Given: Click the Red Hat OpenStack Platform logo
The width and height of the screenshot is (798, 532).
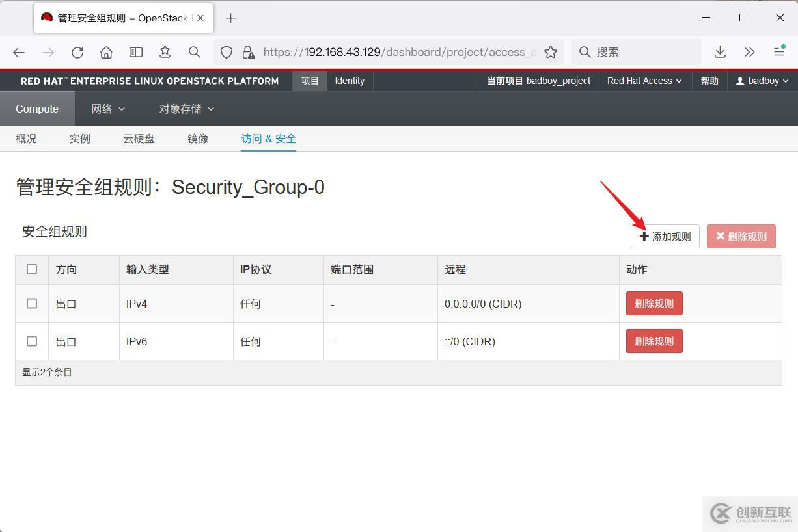Looking at the screenshot, I should pyautogui.click(x=150, y=81).
